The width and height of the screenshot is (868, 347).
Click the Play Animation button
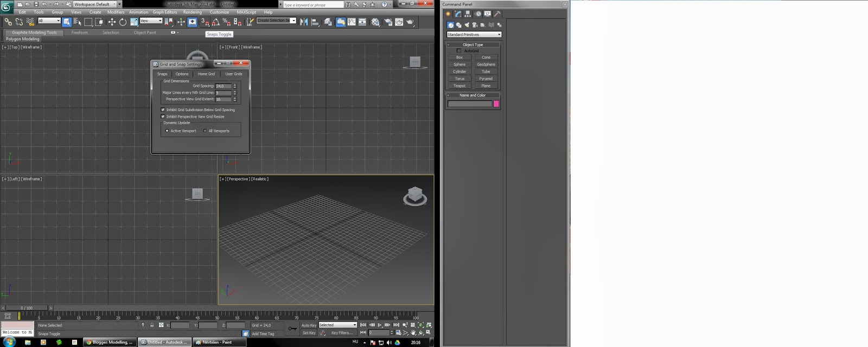[x=380, y=325]
